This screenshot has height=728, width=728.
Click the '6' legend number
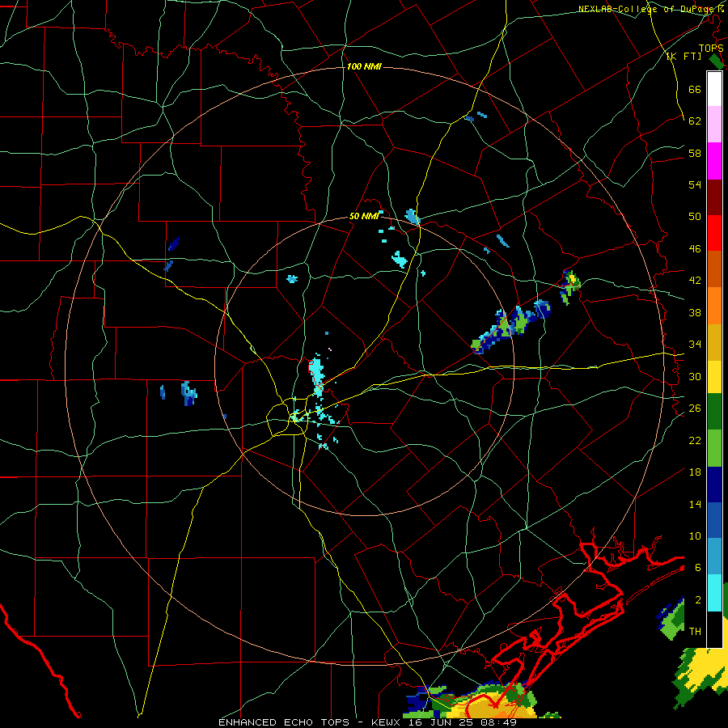click(x=697, y=568)
